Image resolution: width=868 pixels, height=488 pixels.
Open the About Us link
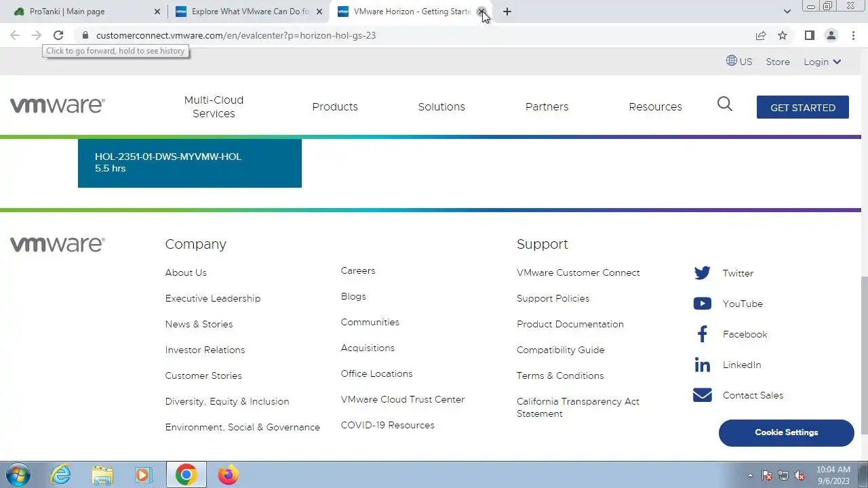click(186, 272)
